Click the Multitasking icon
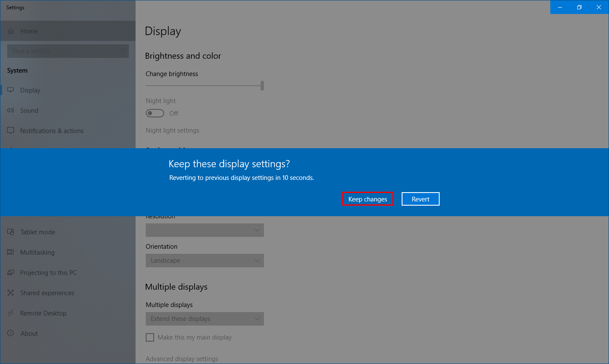609x364 pixels. [11, 252]
